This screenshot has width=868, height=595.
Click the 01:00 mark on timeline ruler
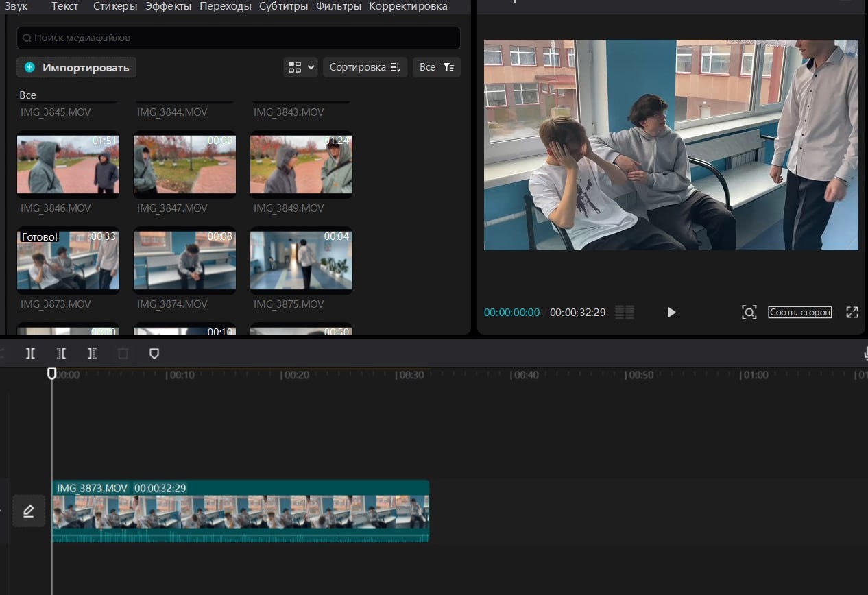(x=755, y=375)
